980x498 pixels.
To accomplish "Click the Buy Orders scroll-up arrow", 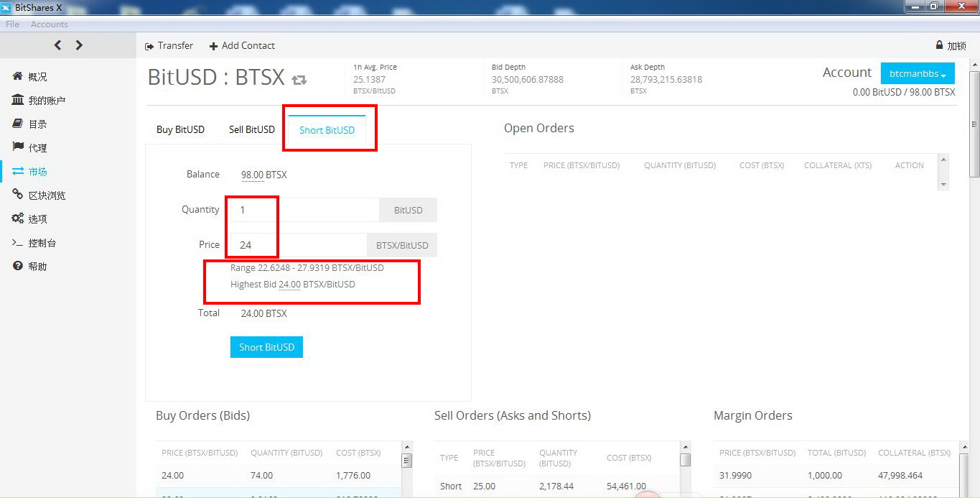I will [407, 447].
